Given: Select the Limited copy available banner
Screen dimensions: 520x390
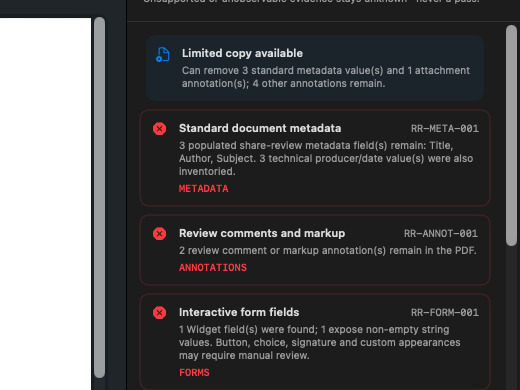Looking at the screenshot, I should pyautogui.click(x=315, y=68).
